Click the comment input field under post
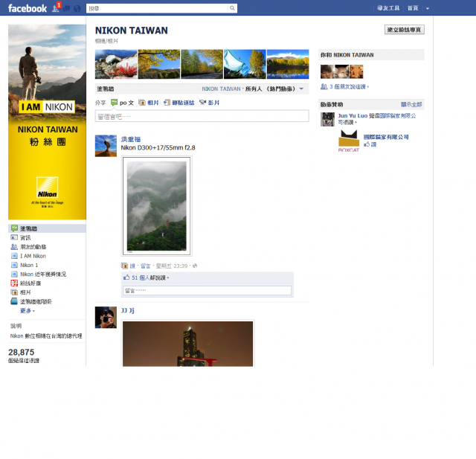The width and height of the screenshot is (476, 459). pos(207,291)
